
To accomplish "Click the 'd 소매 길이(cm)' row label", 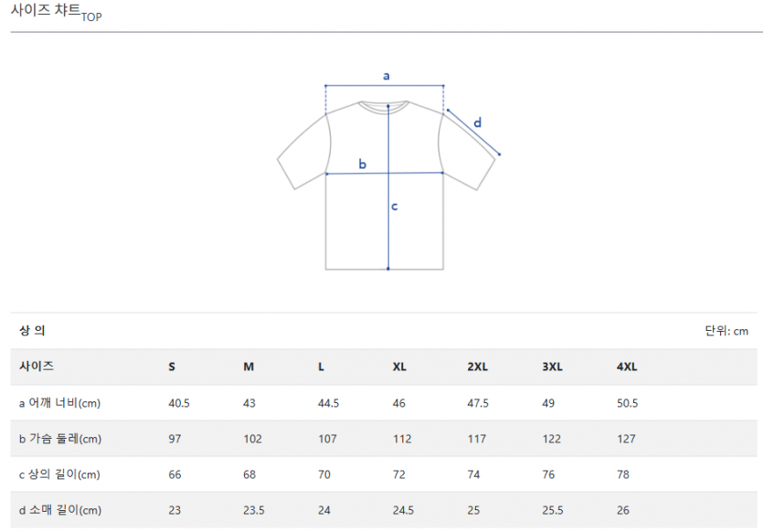I will click(x=60, y=510).
